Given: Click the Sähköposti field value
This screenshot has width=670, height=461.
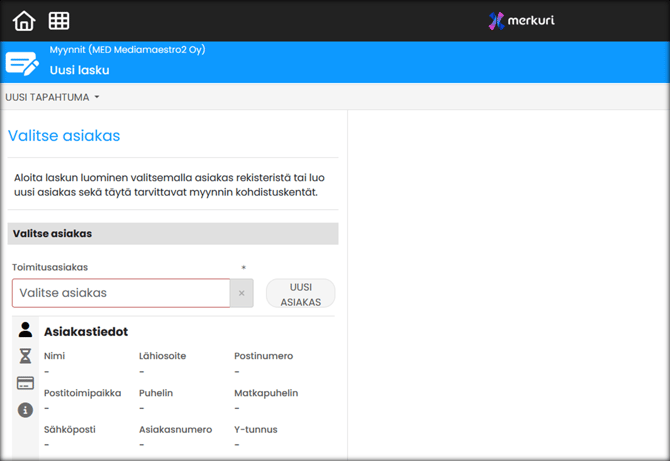Looking at the screenshot, I should coord(46,444).
